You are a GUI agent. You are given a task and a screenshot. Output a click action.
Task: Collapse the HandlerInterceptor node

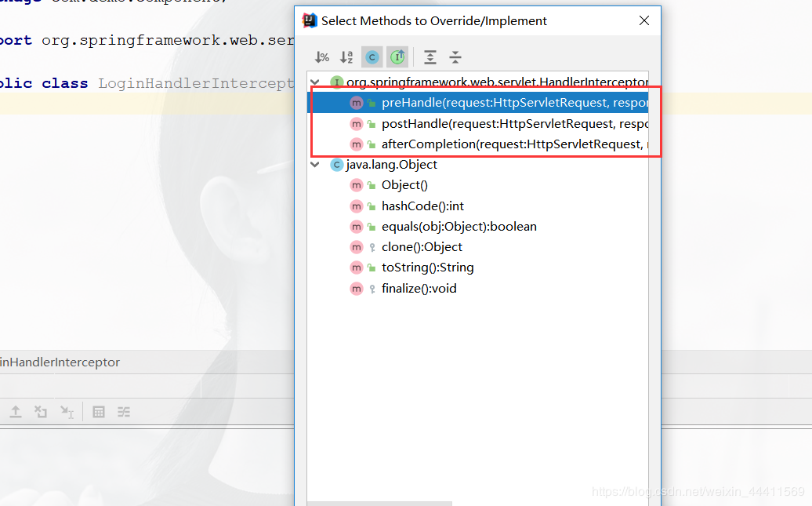[x=314, y=82]
